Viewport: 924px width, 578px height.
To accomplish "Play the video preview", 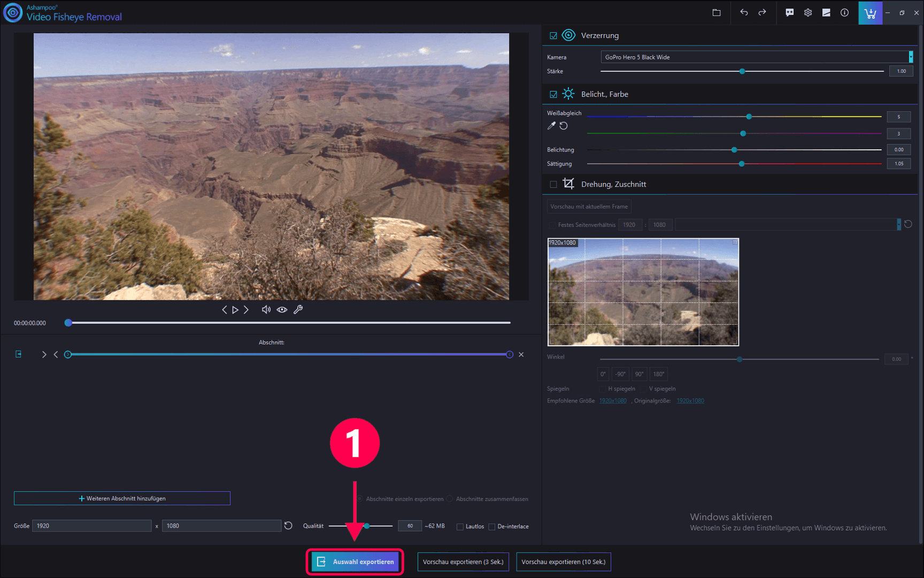I will [x=235, y=310].
